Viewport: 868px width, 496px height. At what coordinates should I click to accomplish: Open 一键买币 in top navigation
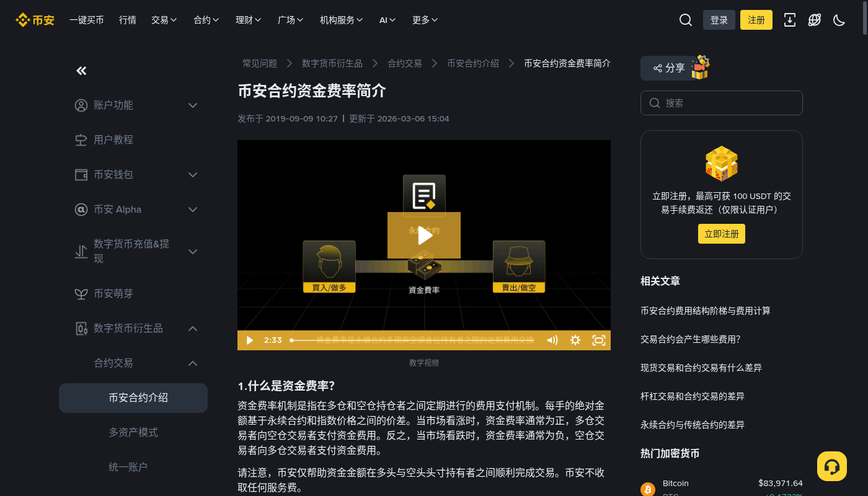87,20
